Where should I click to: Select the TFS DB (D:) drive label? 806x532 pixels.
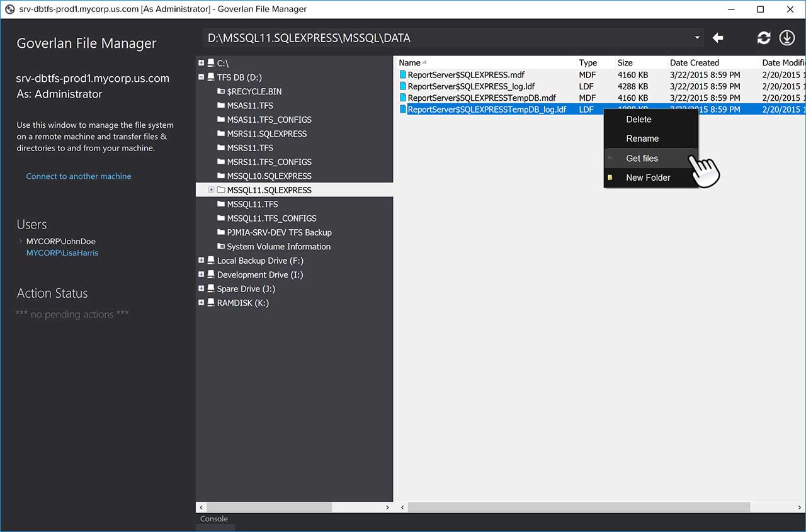[239, 77]
